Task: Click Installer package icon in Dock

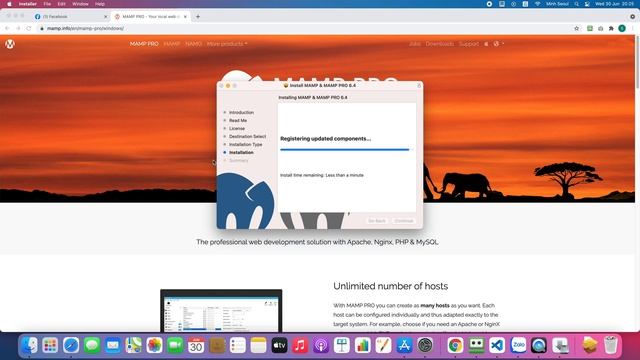Action: (590, 345)
